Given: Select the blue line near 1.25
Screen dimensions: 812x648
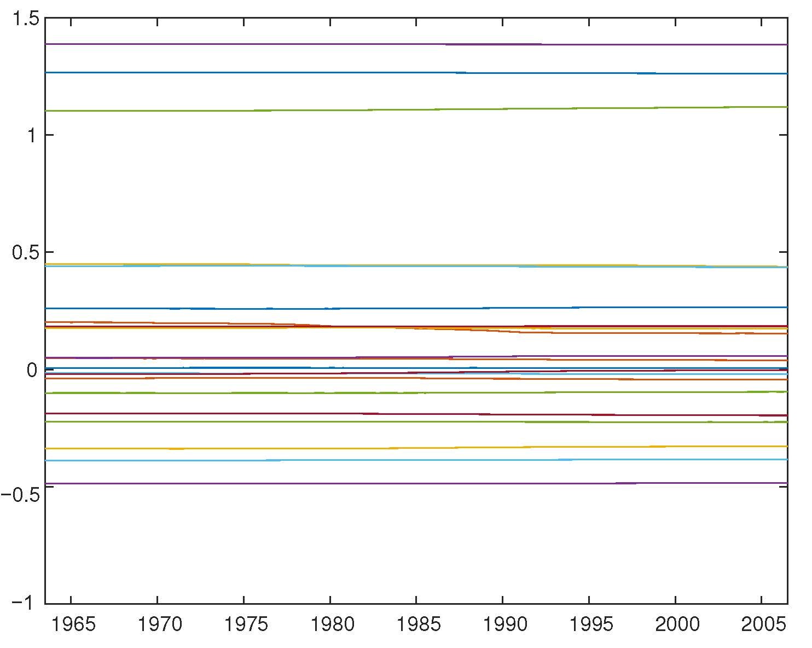Looking at the screenshot, I should tap(416, 73).
